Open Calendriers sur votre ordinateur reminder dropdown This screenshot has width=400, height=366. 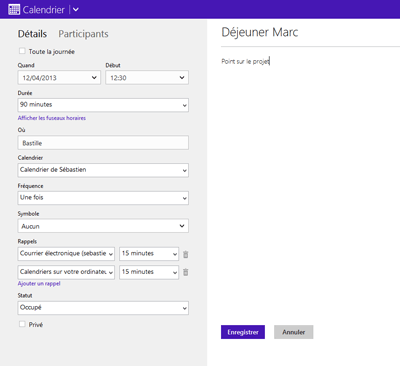click(66, 272)
